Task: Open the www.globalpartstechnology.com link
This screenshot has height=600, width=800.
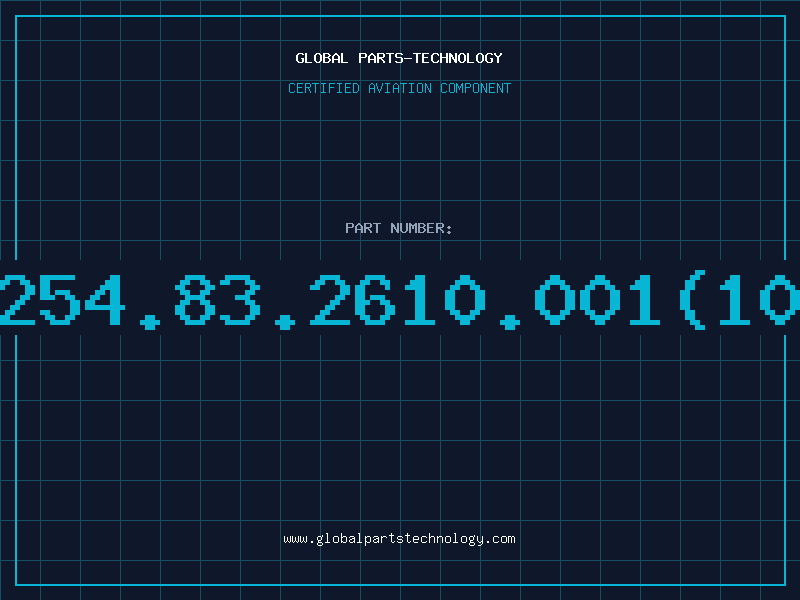Action: tap(399, 539)
